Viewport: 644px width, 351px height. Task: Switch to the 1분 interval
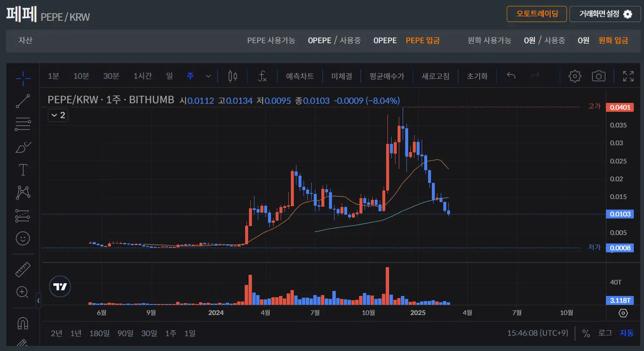(x=53, y=76)
